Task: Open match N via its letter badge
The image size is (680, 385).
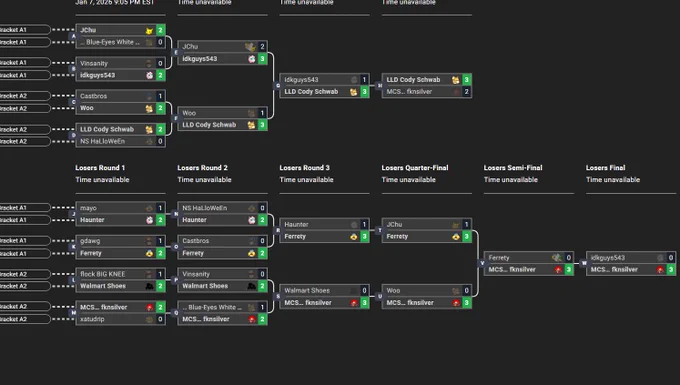Action: (176, 214)
